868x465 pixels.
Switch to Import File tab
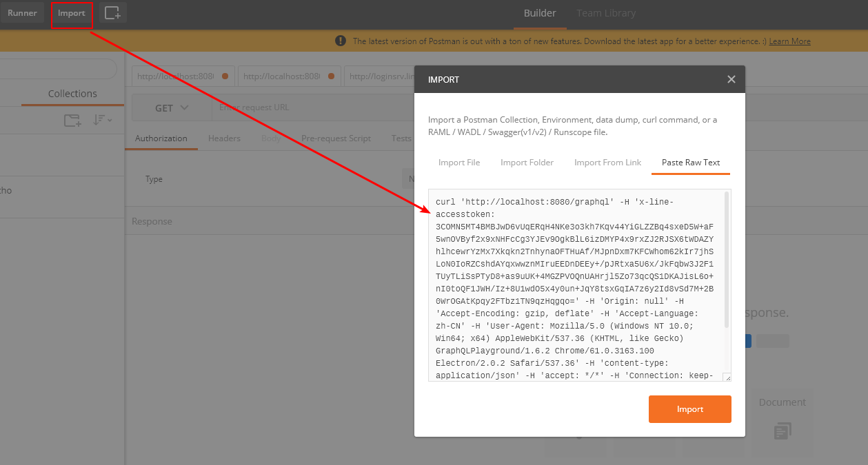click(x=459, y=163)
